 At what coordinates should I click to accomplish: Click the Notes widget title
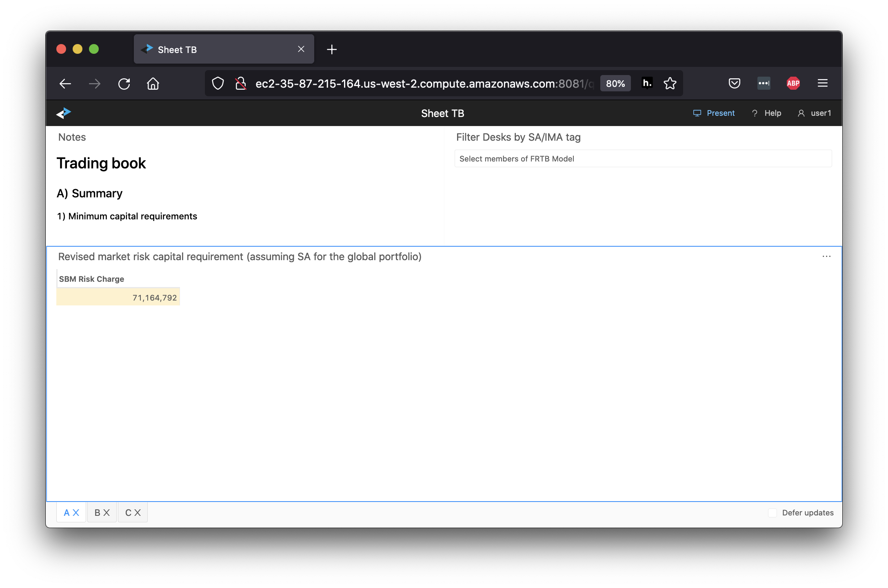72,137
